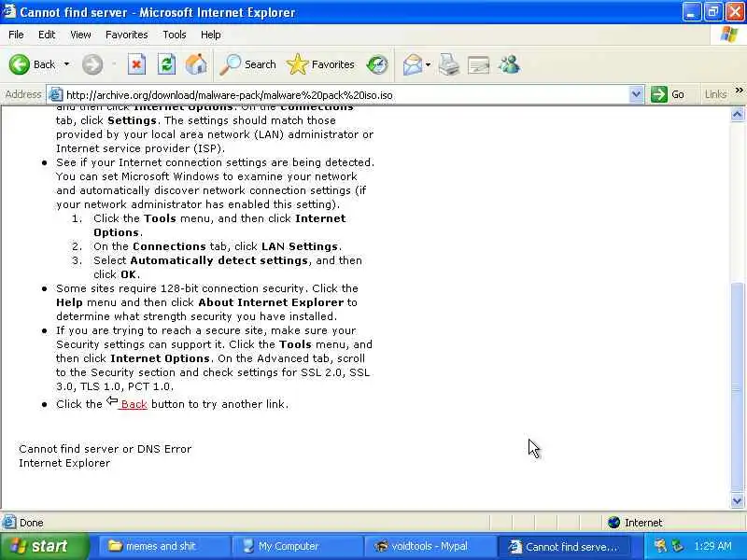
Task: Click the Edit page toolbar icon
Action: pyautogui.click(x=479, y=65)
